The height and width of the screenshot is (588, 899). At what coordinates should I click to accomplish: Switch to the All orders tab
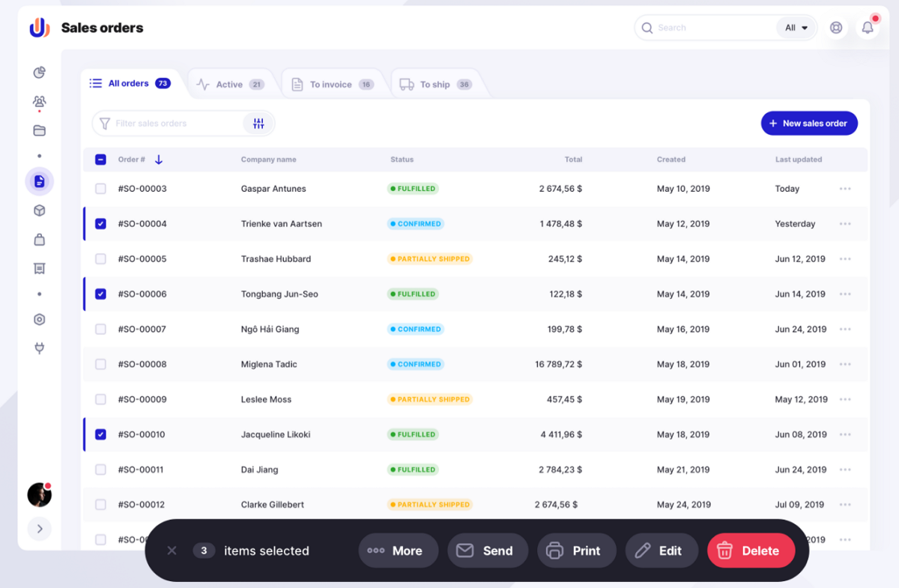[130, 84]
